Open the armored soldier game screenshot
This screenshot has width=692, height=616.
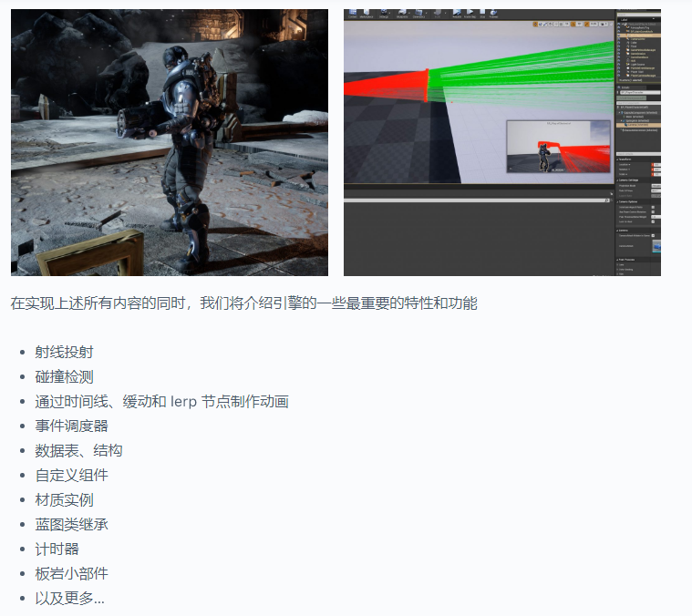[170, 142]
